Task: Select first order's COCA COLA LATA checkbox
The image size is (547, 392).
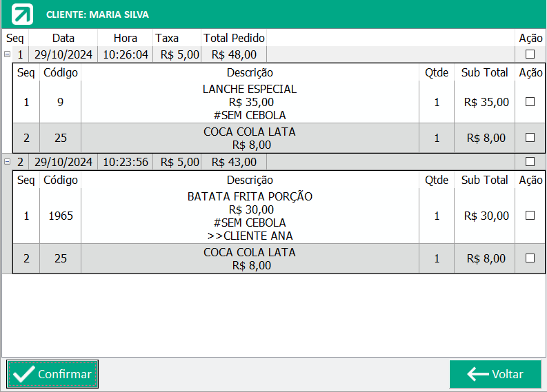Action: tap(530, 138)
